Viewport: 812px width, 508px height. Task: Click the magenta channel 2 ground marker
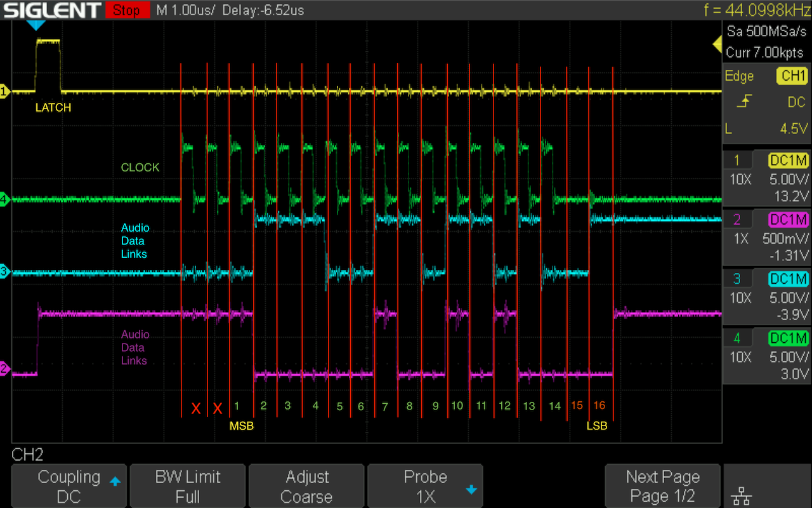(5, 369)
